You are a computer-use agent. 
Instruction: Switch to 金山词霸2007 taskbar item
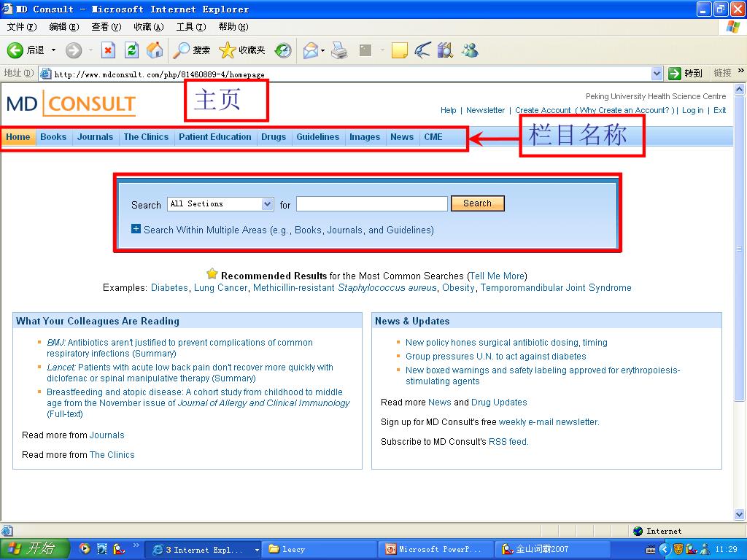pyautogui.click(x=552, y=549)
